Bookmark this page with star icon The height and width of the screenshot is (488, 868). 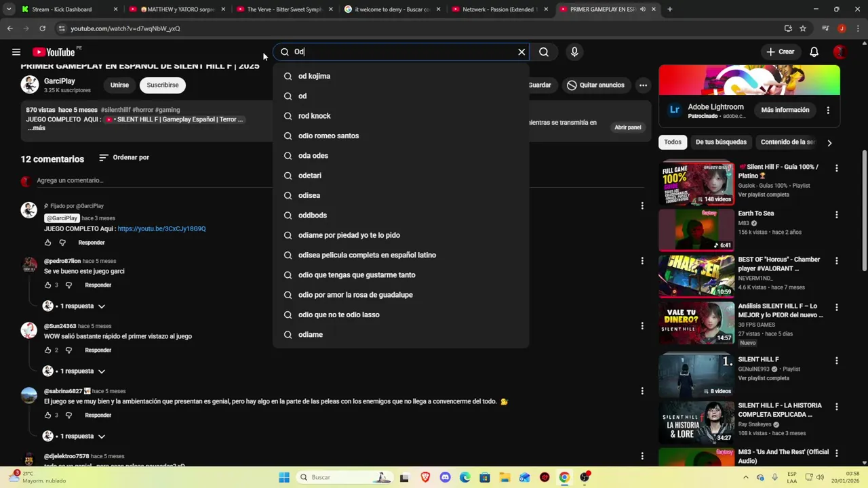pyautogui.click(x=803, y=28)
